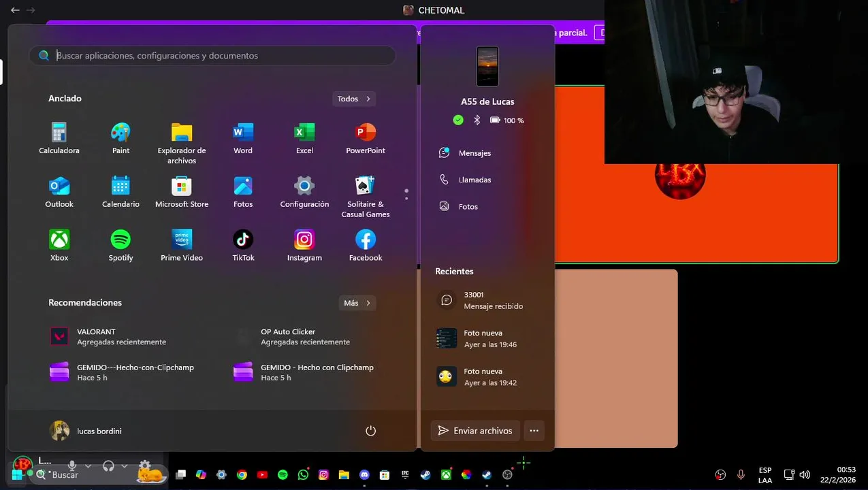
Task: Click the microphone-in-use tray icon
Action: (x=740, y=475)
